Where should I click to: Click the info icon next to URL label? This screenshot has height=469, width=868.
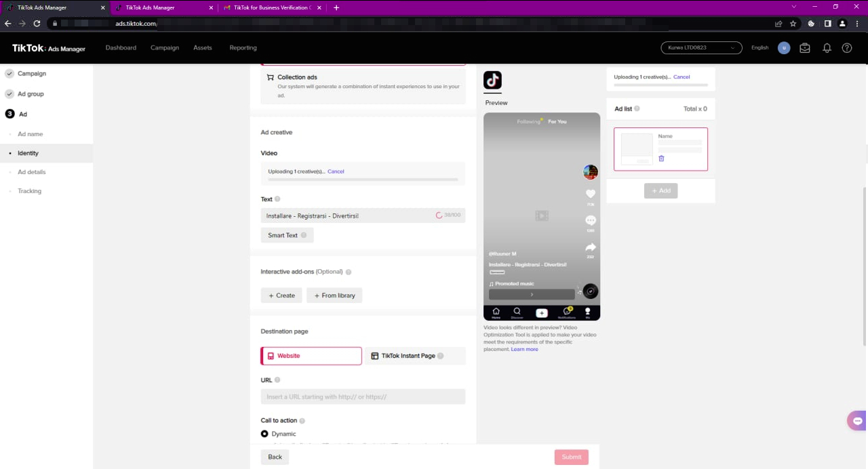[277, 380]
